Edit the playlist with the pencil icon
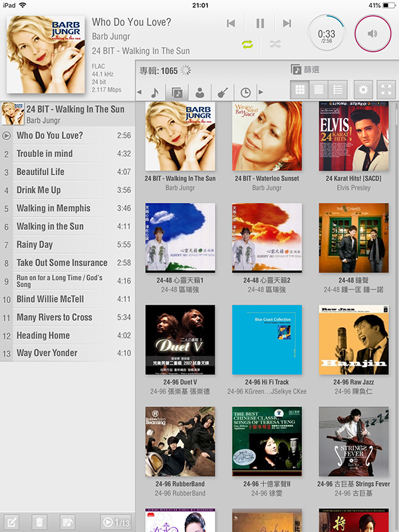Viewport: 399px width, 532px height. pyautogui.click(x=12, y=522)
